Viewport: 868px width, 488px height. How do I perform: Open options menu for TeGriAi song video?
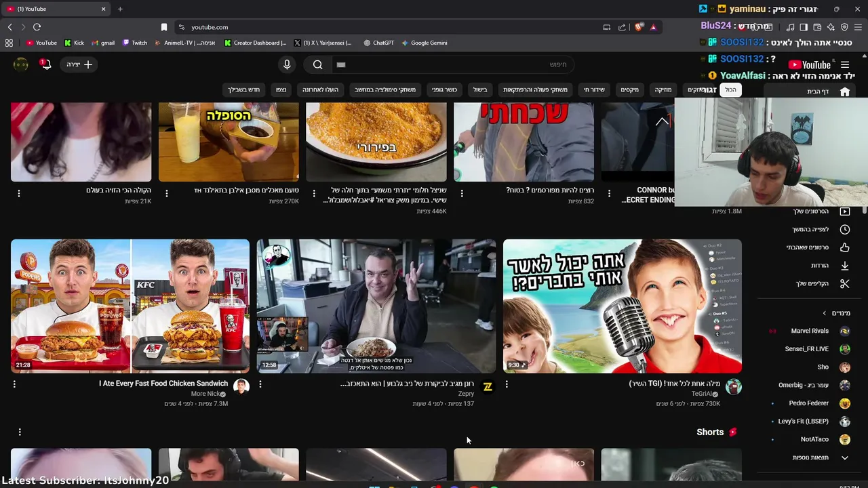pos(507,384)
